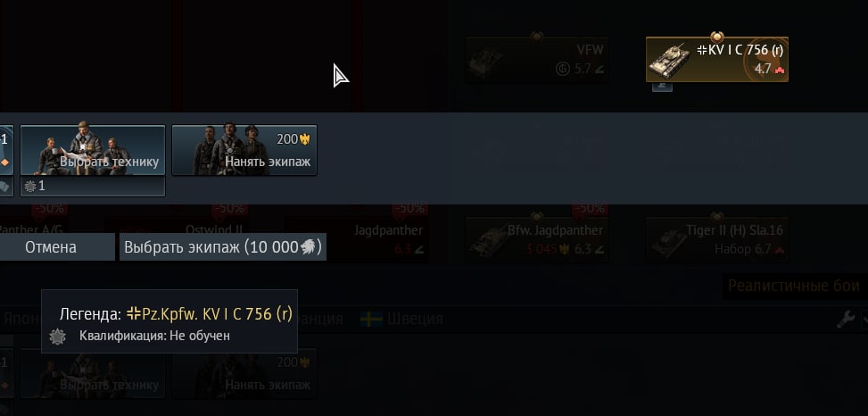
Task: Select the Tiger II (H) Sla.16 vehicle card
Action: tap(717, 239)
